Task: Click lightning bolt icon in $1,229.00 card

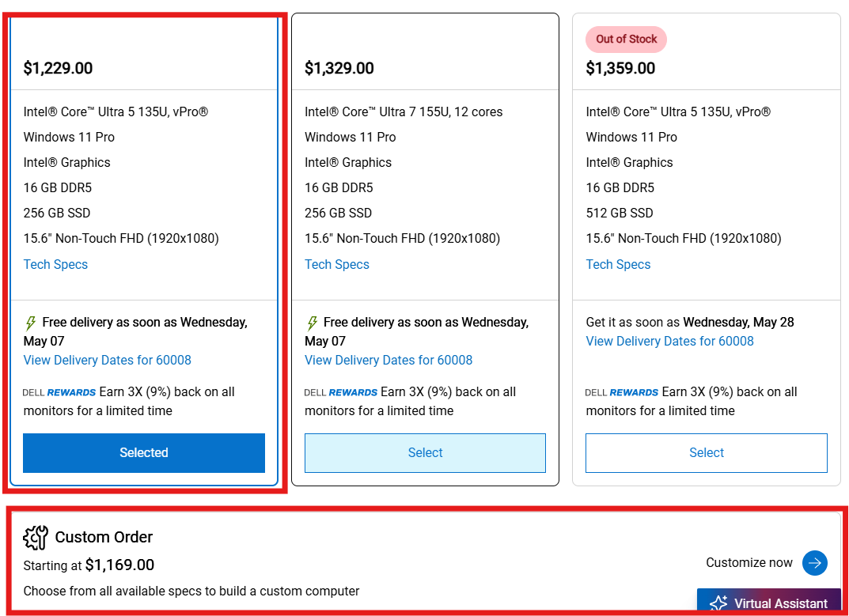Action: click(31, 323)
